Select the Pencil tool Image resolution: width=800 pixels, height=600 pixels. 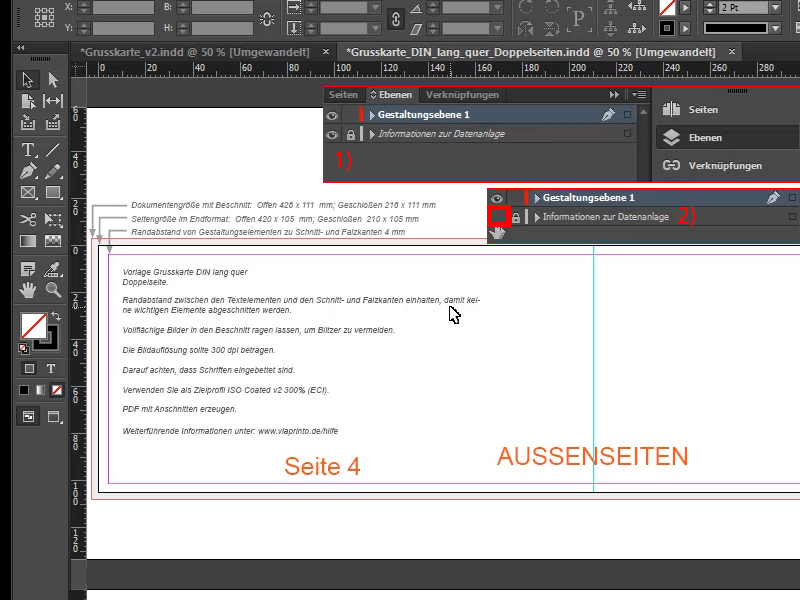pos(53,171)
